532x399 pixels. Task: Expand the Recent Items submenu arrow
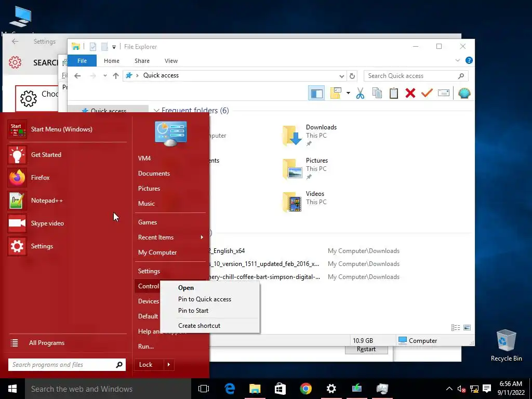click(x=202, y=237)
